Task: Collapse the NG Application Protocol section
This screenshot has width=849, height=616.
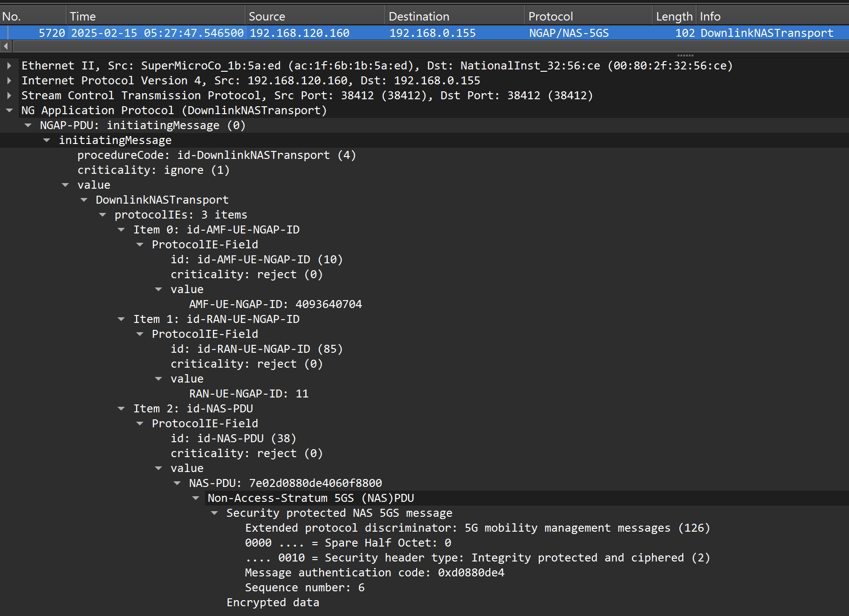Action: coord(9,110)
